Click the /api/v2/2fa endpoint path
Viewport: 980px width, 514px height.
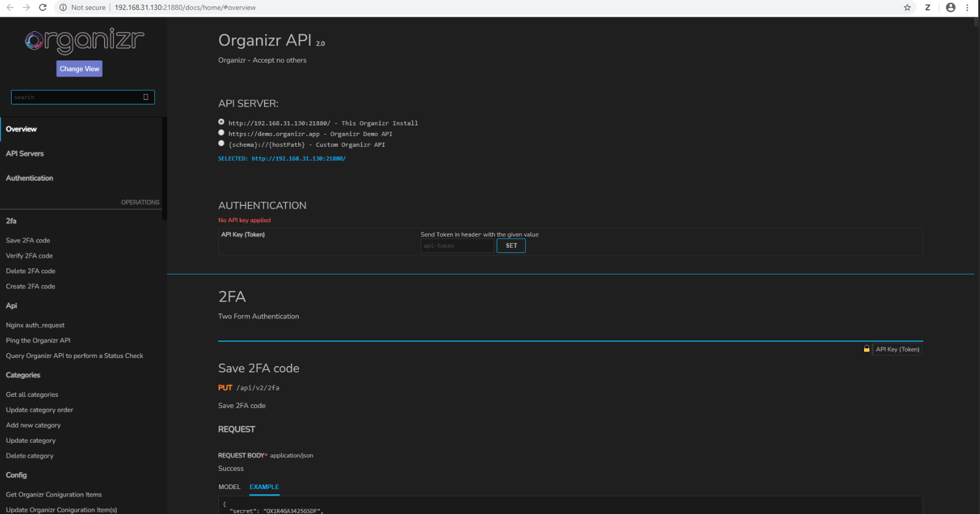[x=258, y=388]
